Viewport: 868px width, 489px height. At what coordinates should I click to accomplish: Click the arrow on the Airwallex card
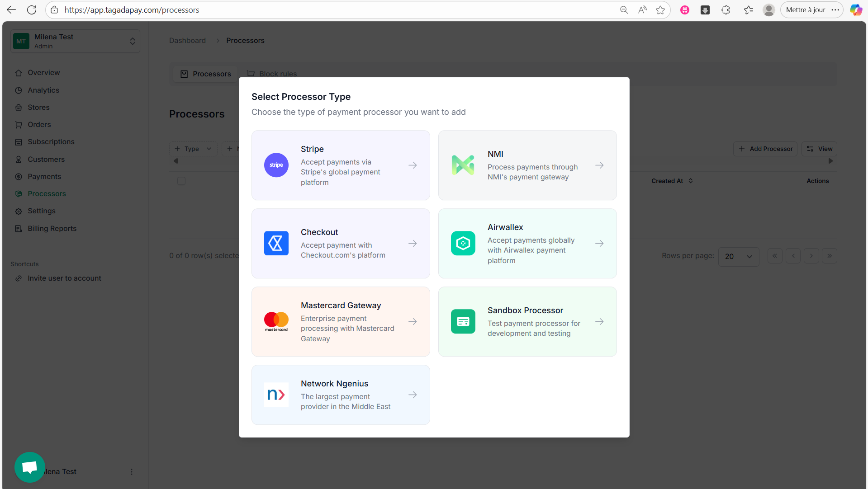[599, 243]
